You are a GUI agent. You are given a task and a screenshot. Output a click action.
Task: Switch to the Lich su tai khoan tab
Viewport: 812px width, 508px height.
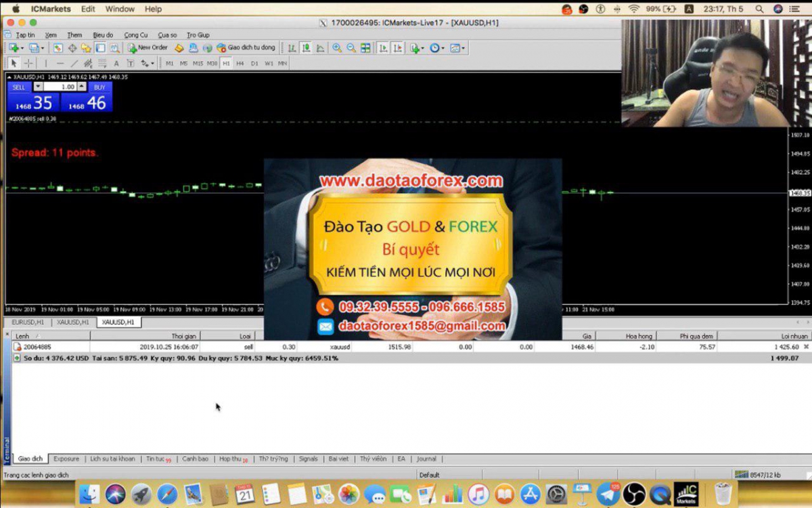click(x=112, y=459)
